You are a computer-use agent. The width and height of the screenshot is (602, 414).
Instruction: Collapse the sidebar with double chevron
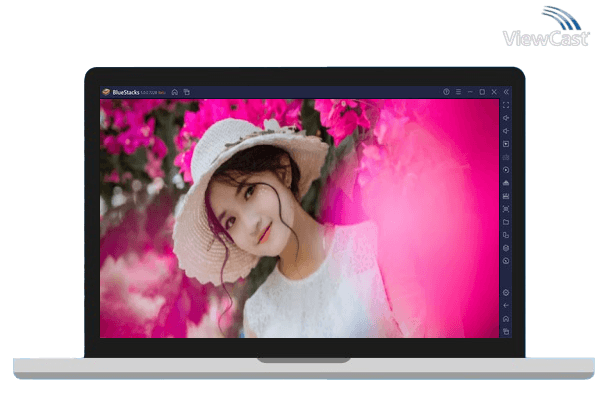[506, 92]
